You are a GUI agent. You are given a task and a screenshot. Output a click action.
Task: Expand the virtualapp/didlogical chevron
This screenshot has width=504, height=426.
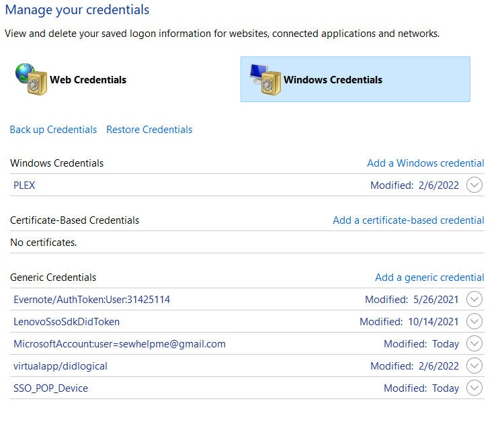[x=474, y=366]
